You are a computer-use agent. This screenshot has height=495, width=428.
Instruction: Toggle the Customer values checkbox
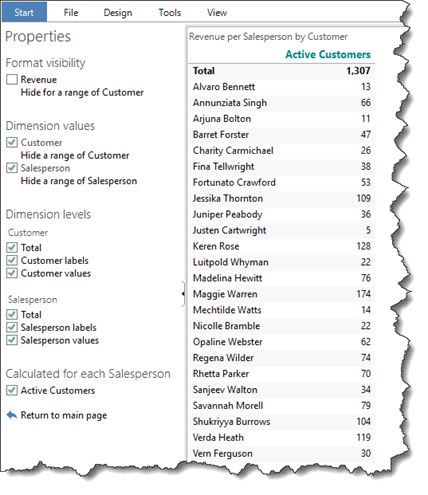point(12,273)
